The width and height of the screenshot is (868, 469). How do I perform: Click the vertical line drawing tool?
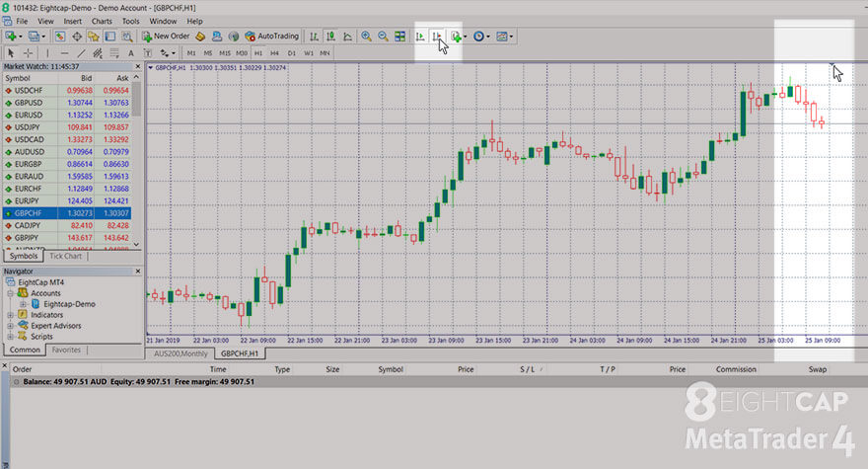47,53
